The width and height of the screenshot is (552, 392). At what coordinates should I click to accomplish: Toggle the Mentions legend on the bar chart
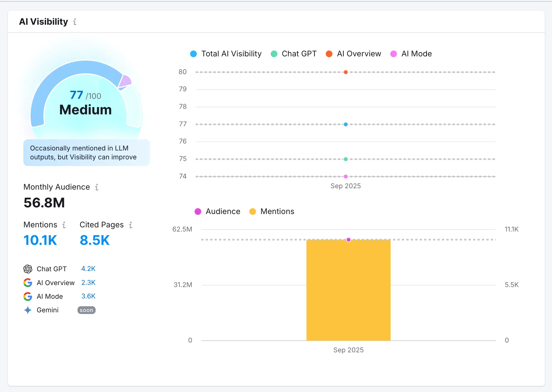[x=271, y=211]
